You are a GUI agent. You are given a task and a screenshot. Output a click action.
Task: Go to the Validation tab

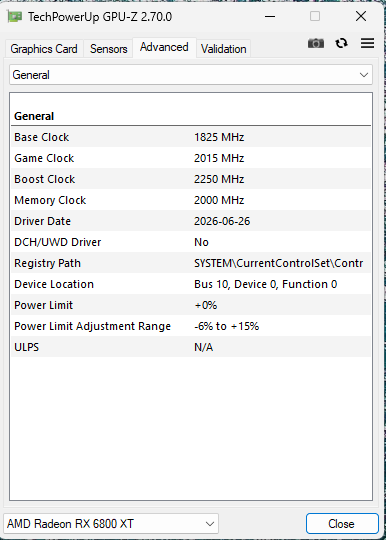pyautogui.click(x=223, y=49)
